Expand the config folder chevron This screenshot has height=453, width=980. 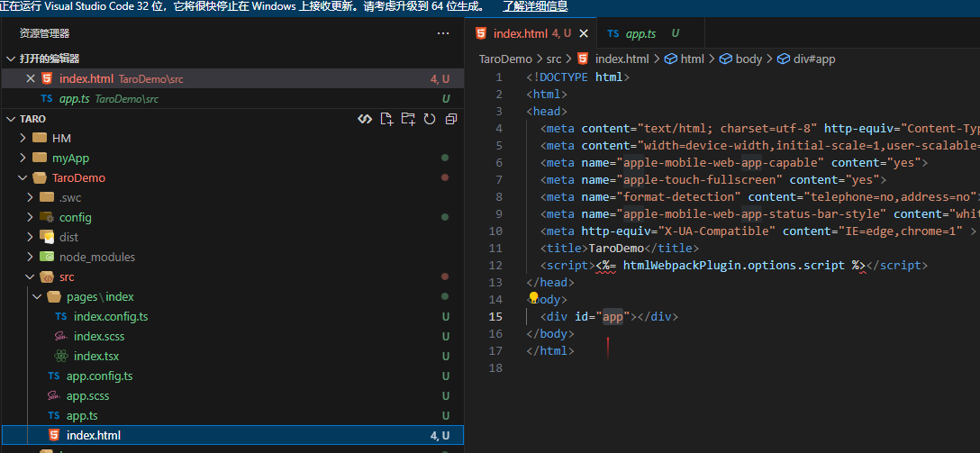click(x=30, y=217)
